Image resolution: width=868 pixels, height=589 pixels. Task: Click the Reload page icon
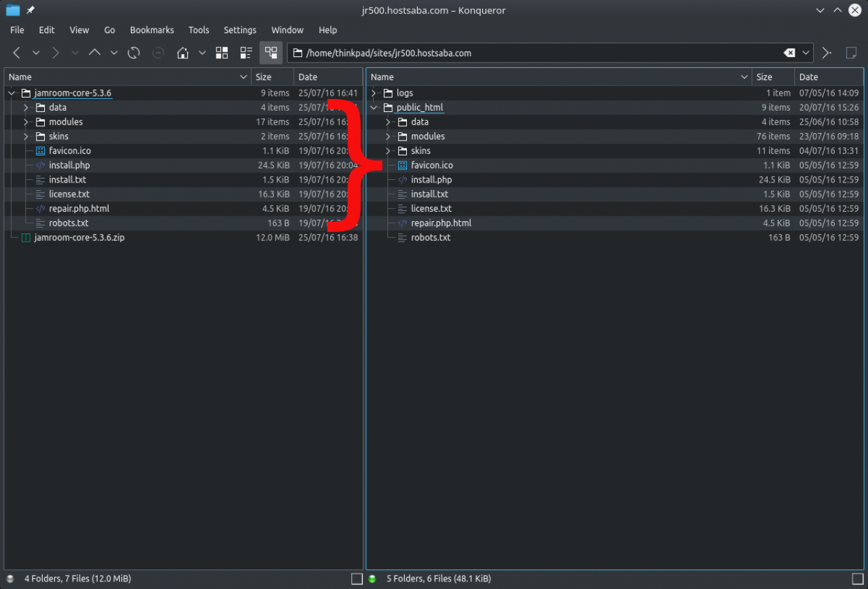(134, 53)
